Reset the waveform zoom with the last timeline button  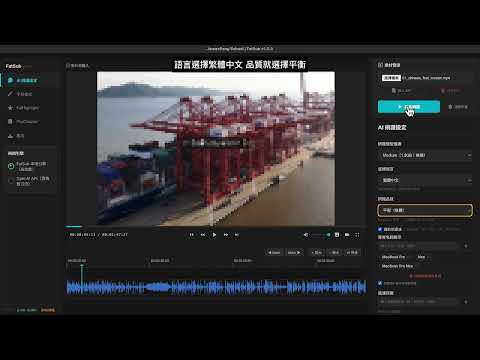352,253
